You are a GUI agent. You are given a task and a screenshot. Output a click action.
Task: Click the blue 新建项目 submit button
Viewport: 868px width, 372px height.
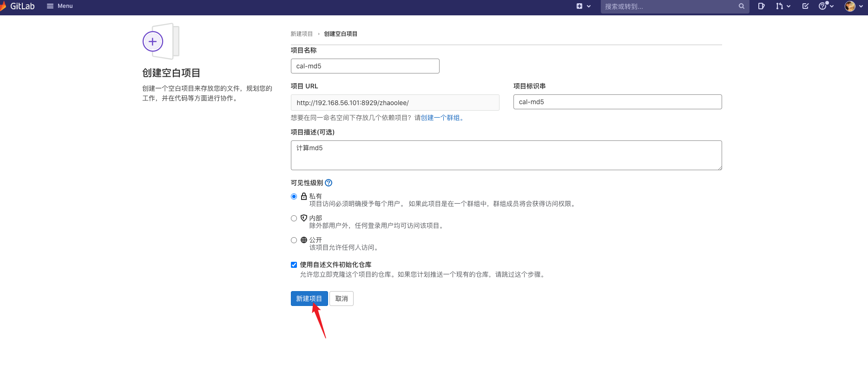tap(309, 299)
